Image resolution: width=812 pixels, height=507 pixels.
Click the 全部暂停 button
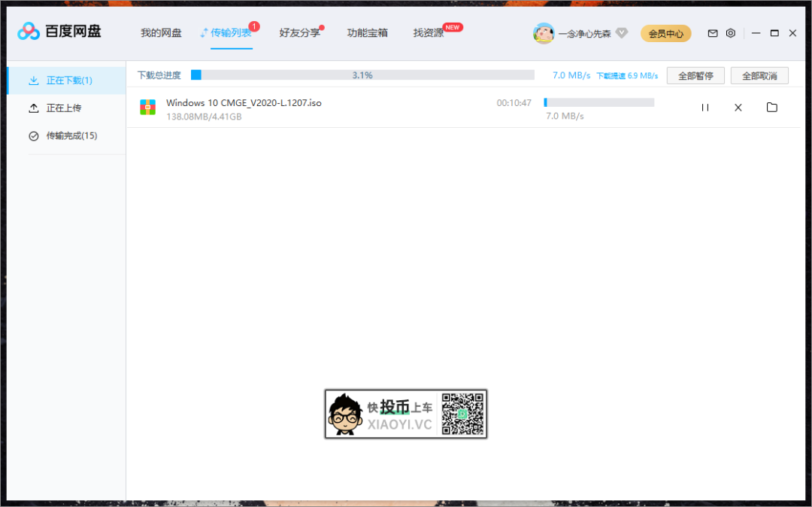(695, 76)
